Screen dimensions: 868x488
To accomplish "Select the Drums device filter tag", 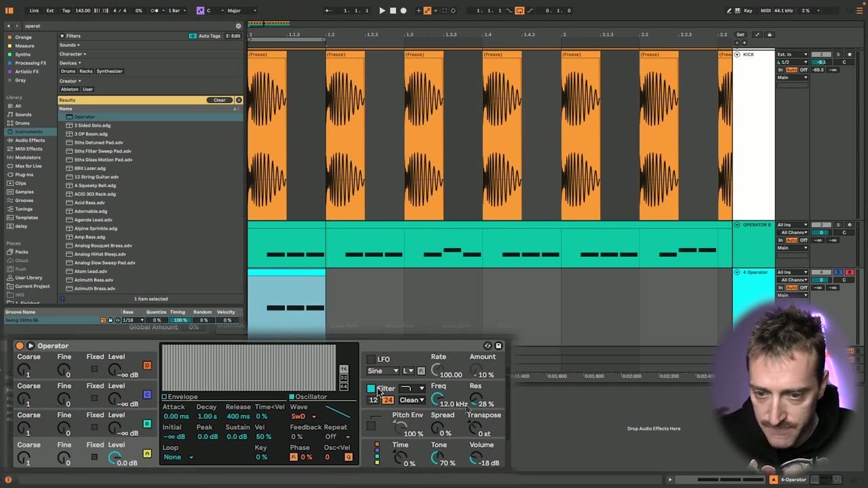I will tap(68, 71).
